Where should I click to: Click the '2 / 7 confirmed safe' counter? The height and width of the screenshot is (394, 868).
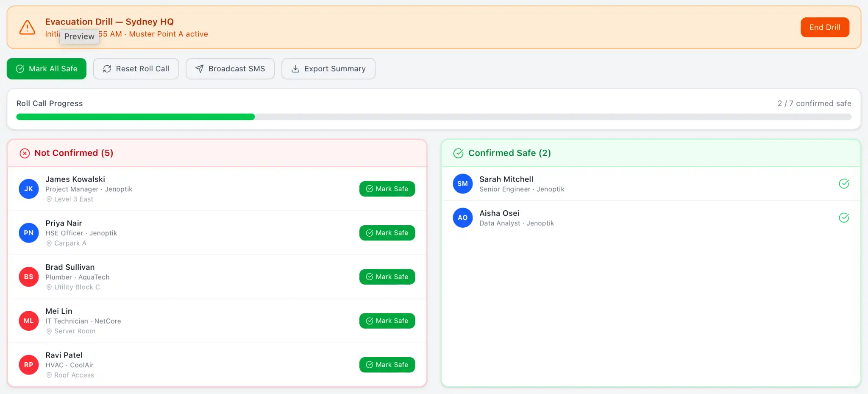coord(814,103)
